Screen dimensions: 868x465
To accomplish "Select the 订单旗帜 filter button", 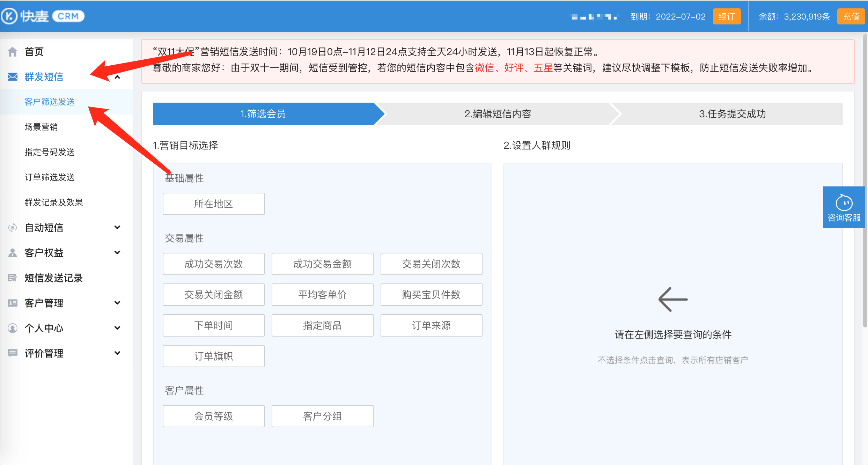I will click(x=214, y=356).
